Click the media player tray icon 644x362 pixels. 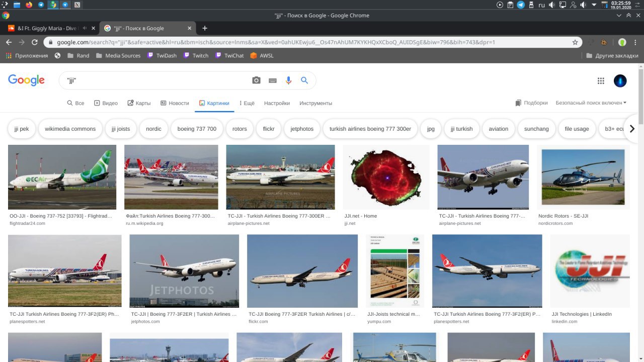tap(500, 5)
